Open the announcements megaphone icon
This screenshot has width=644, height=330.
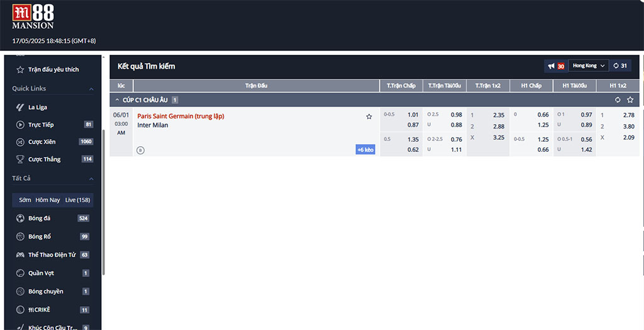pyautogui.click(x=552, y=66)
